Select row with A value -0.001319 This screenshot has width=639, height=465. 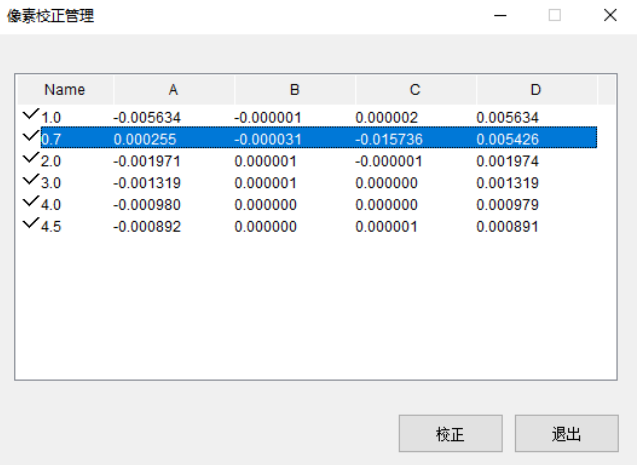tap(145, 183)
